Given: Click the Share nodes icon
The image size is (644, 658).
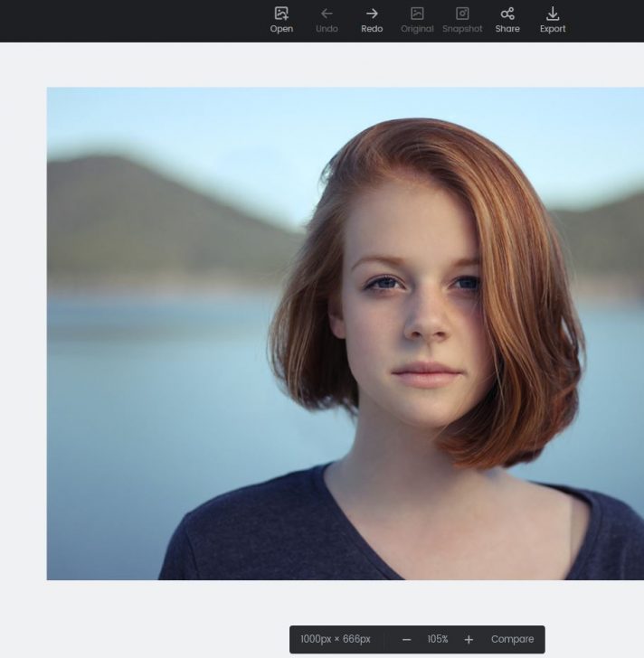Looking at the screenshot, I should point(507,14).
